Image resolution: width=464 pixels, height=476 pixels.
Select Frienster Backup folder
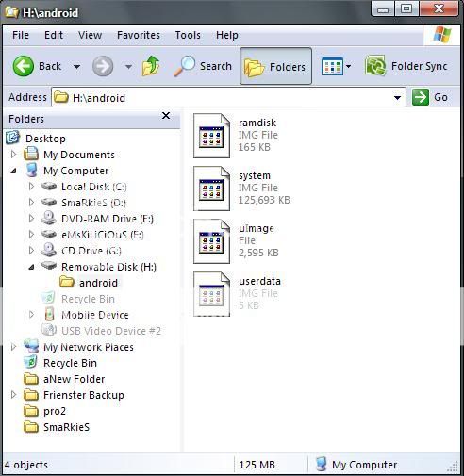coord(84,395)
